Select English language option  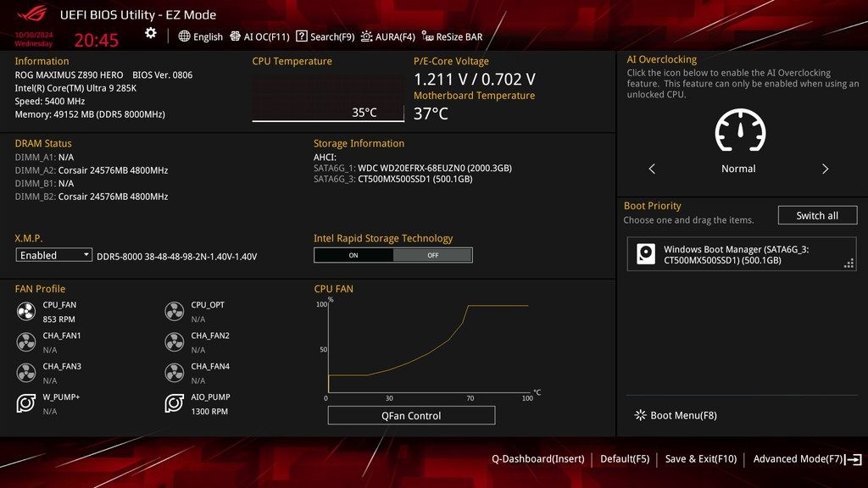click(209, 37)
